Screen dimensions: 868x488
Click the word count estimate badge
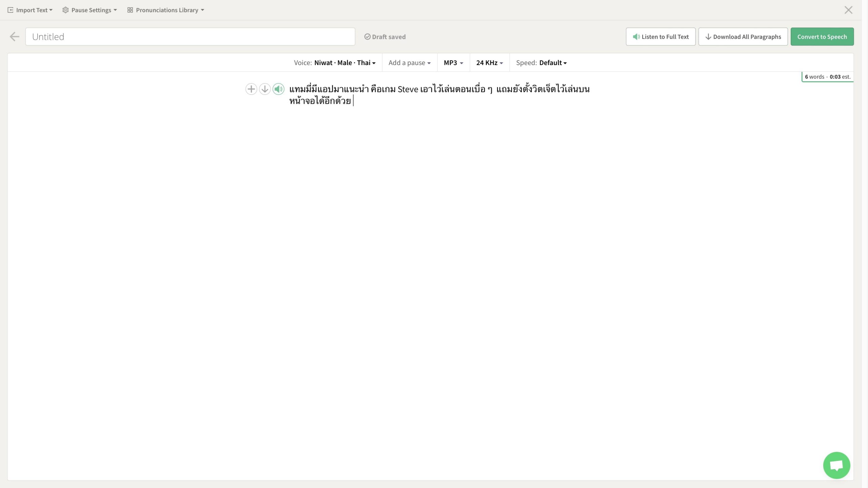pyautogui.click(x=827, y=77)
